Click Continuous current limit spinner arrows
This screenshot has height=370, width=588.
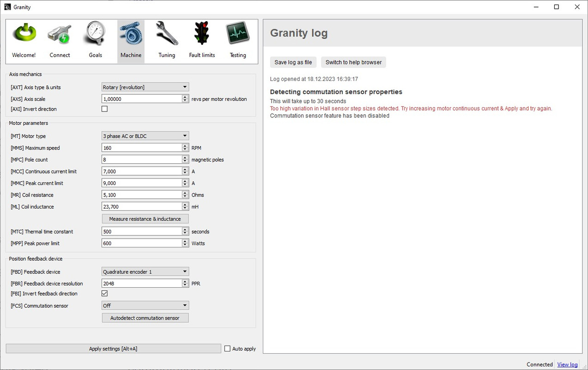click(185, 171)
